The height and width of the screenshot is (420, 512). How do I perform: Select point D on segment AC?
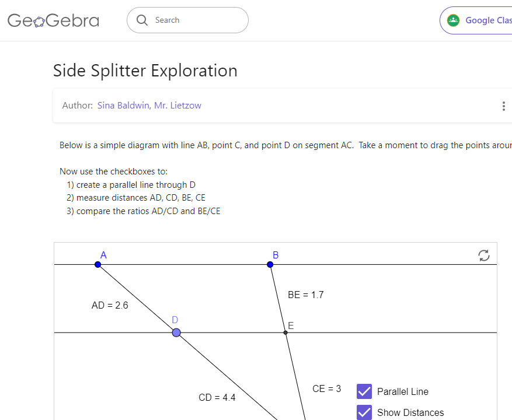click(176, 332)
